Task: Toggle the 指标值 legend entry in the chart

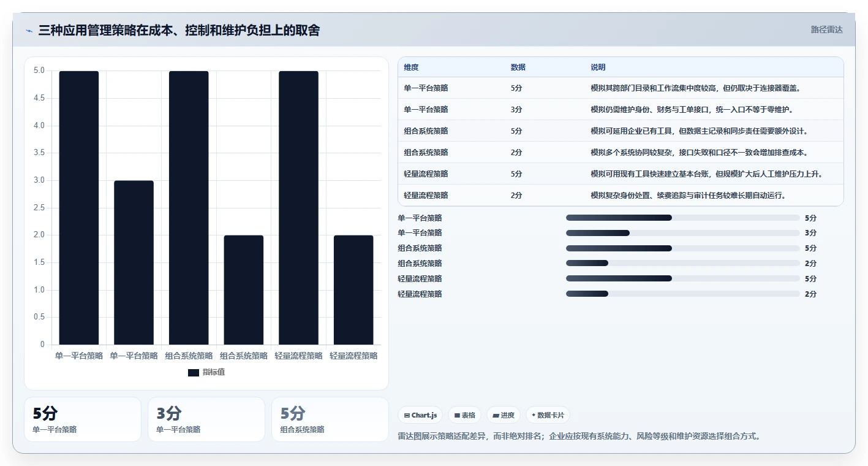Action: tap(206, 372)
